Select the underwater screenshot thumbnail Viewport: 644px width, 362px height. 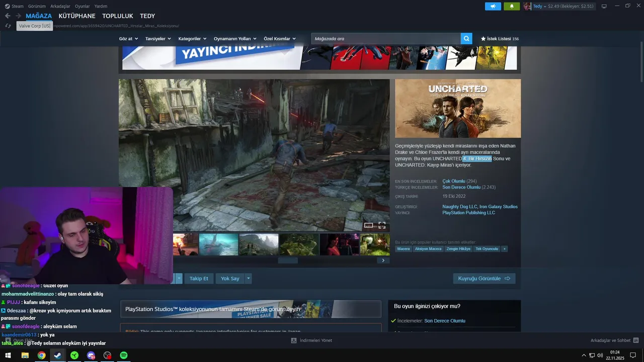(218, 244)
